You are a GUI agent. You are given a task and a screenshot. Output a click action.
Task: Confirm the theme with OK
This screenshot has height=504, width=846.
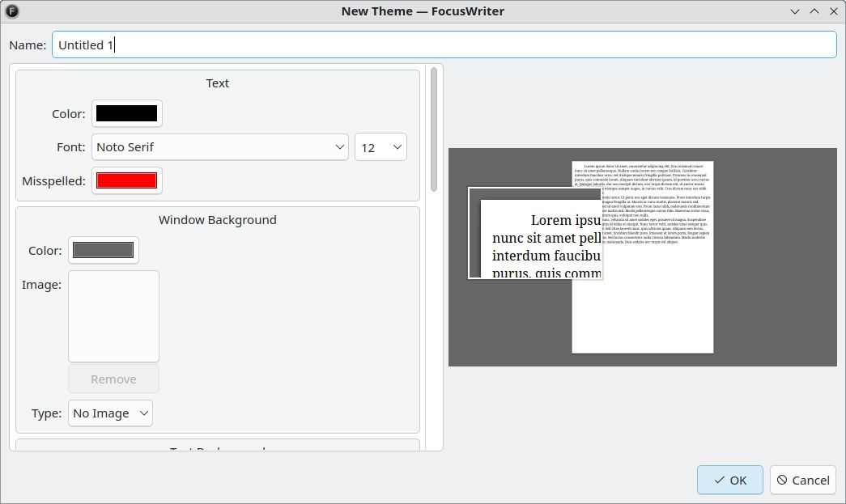click(730, 480)
